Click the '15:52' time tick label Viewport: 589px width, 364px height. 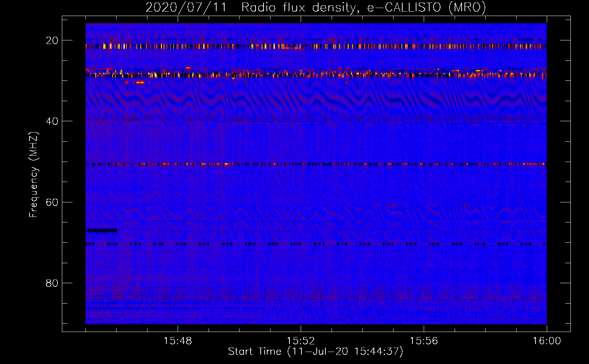tap(301, 341)
